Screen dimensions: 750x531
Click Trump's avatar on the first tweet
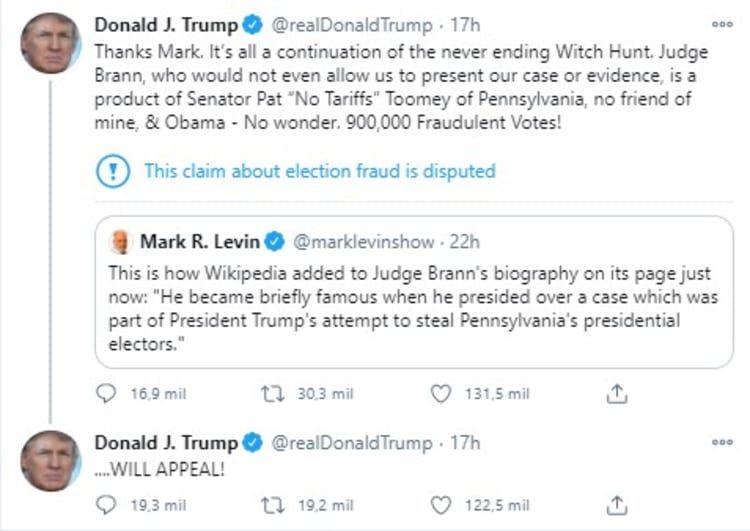(50, 43)
